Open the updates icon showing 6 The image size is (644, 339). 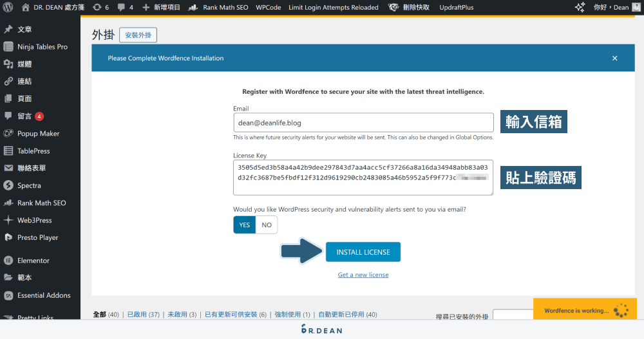point(97,7)
